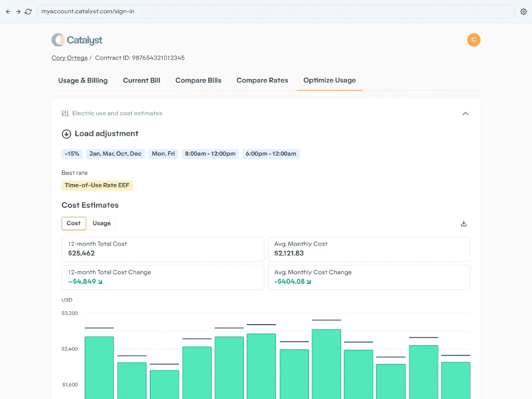Click the Avg. Monthly Cost card

[369, 249]
